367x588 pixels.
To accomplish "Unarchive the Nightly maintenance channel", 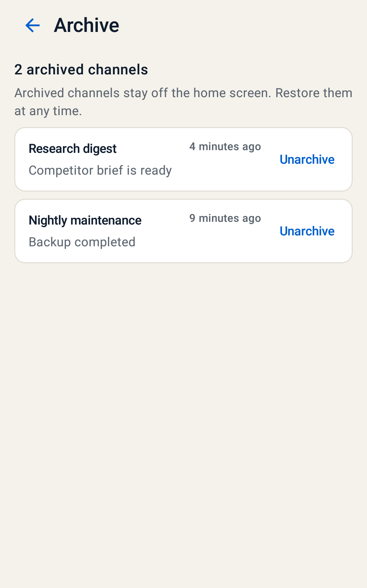I will pyautogui.click(x=307, y=231).
